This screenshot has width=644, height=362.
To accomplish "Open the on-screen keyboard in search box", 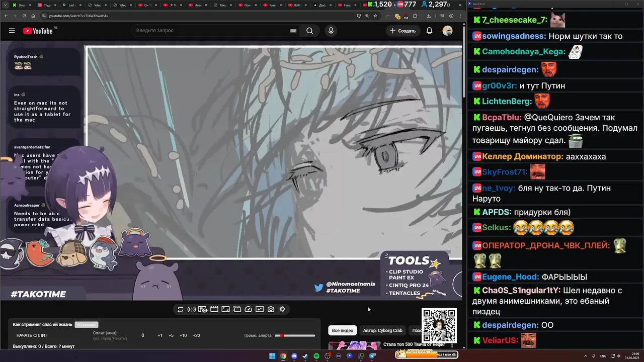I will click(x=293, y=31).
